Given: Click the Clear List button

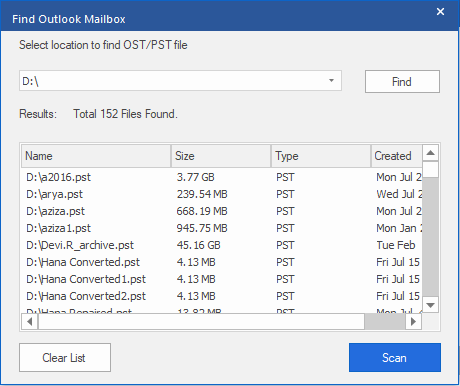Looking at the screenshot, I should point(65,358).
